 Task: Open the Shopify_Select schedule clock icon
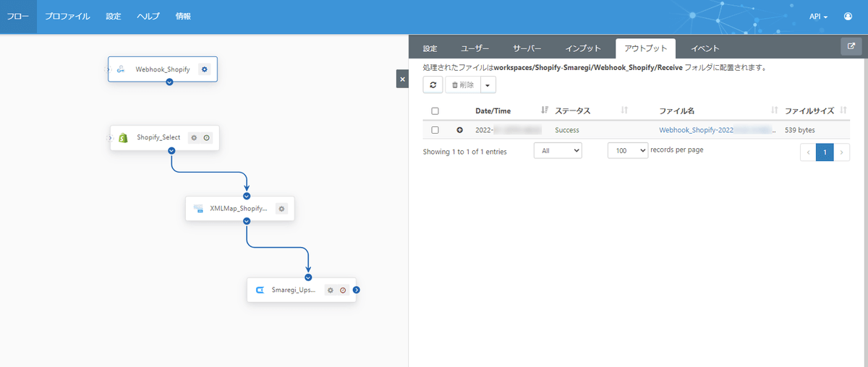click(x=206, y=137)
